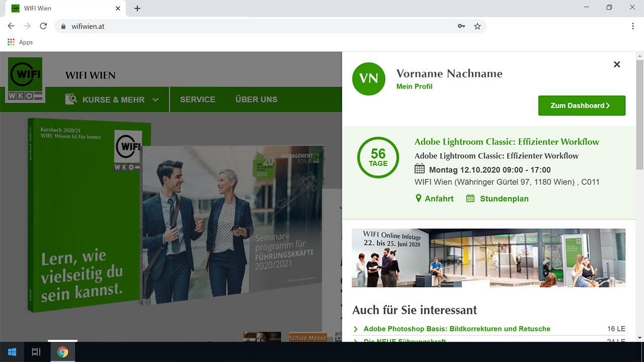Open the course search icon beside KURSE & MEHR
Screen dimensions: 644x362
[x=71, y=99]
